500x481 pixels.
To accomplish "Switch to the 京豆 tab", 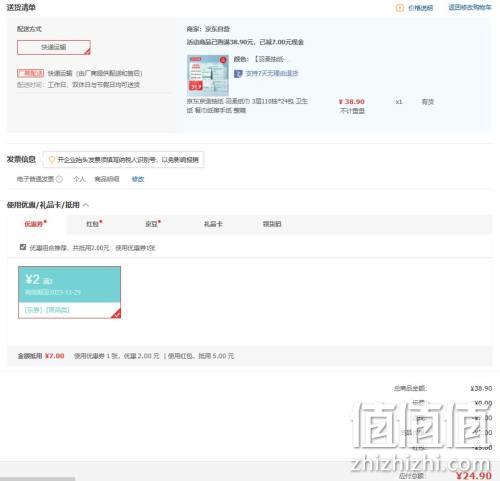I will click(x=153, y=224).
